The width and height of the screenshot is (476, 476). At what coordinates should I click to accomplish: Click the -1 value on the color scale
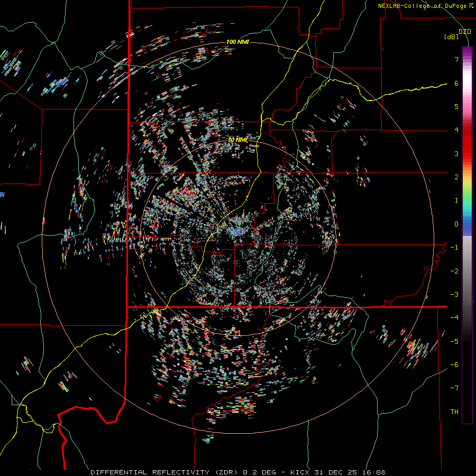click(x=454, y=248)
